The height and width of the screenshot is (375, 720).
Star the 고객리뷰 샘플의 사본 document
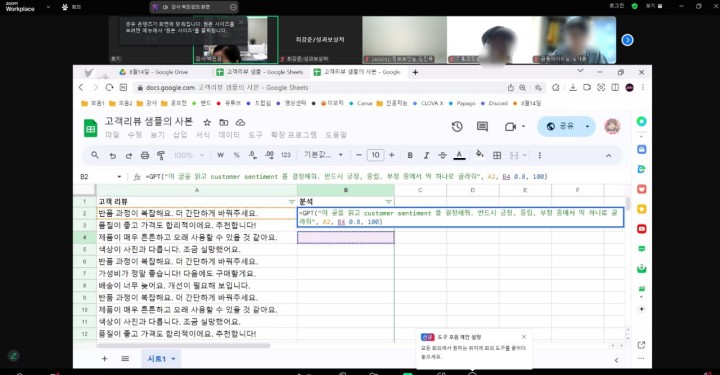207,123
